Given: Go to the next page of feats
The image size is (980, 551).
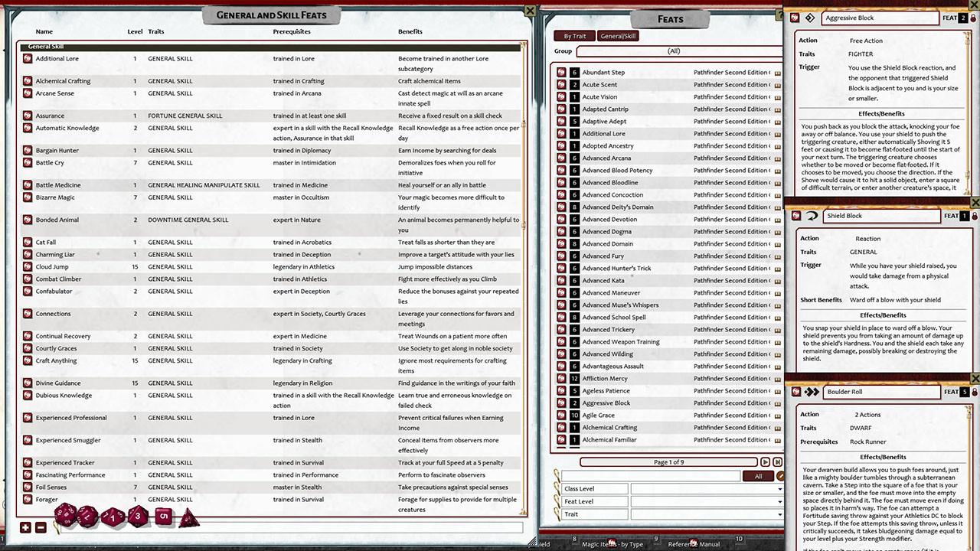Looking at the screenshot, I should (x=766, y=462).
